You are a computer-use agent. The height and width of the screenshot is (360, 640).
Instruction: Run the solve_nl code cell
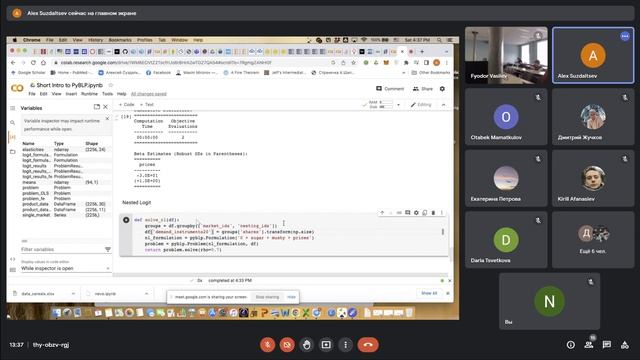pyautogui.click(x=126, y=220)
